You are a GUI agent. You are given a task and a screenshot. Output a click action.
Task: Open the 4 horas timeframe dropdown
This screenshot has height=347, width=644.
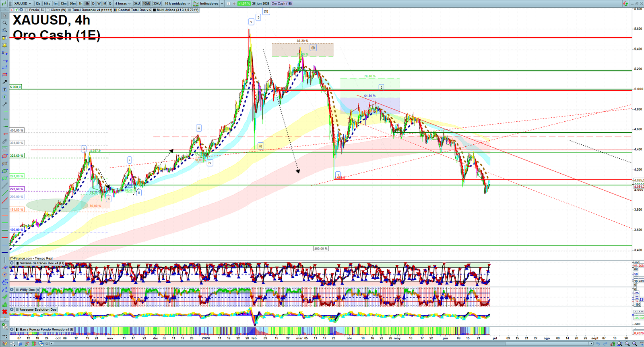[x=123, y=4]
